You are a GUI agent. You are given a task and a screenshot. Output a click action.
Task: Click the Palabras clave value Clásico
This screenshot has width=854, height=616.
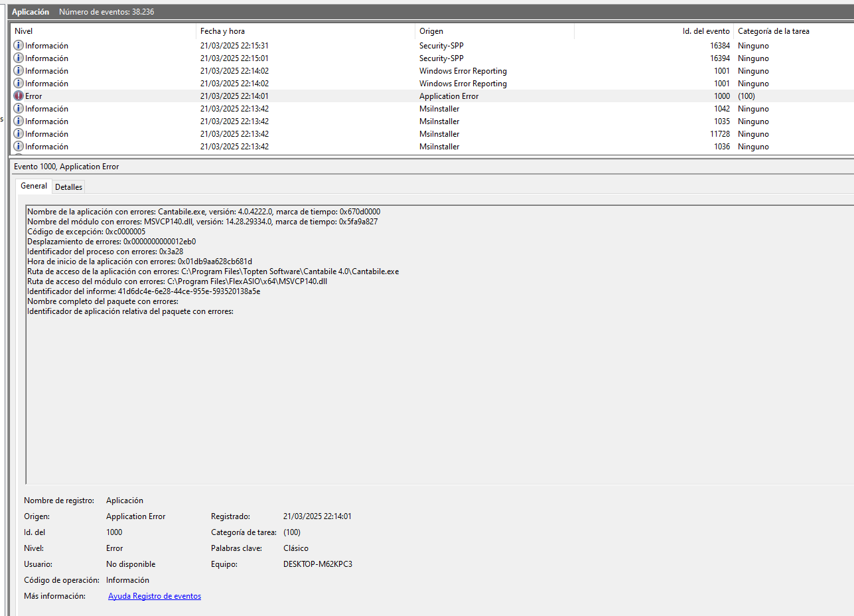pos(296,548)
